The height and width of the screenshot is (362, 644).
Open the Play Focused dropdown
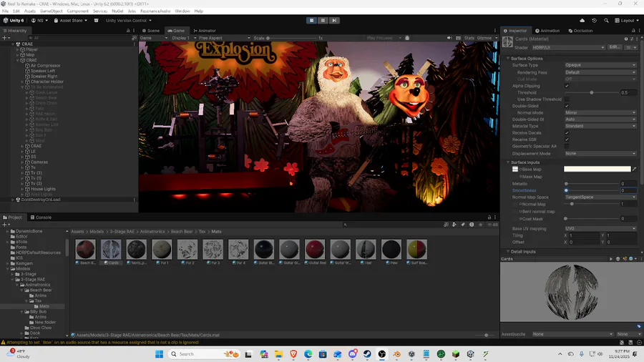click(384, 38)
